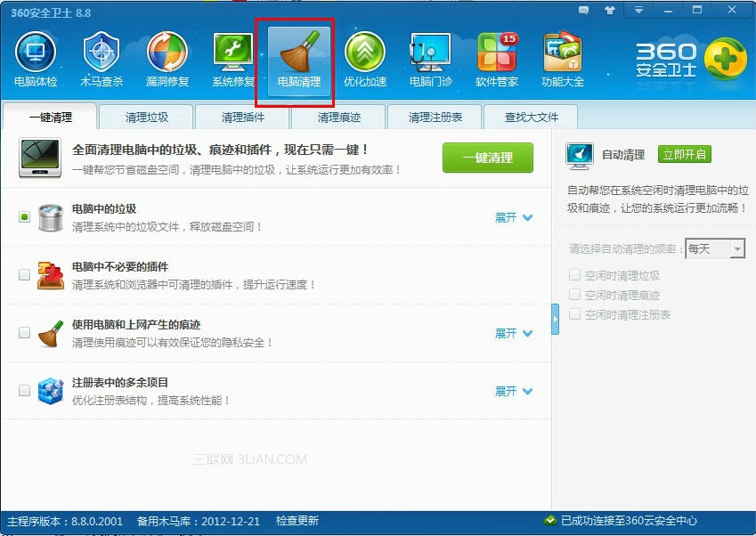This screenshot has width=756, height=536.
Task: Click the blue cubes registry icon
Action: 51,391
